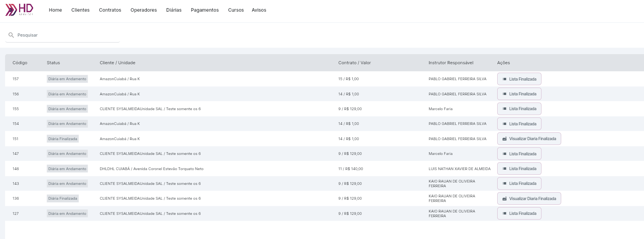The image size is (644, 239).
Task: Click view icon in row 151 button
Action: (x=505, y=139)
